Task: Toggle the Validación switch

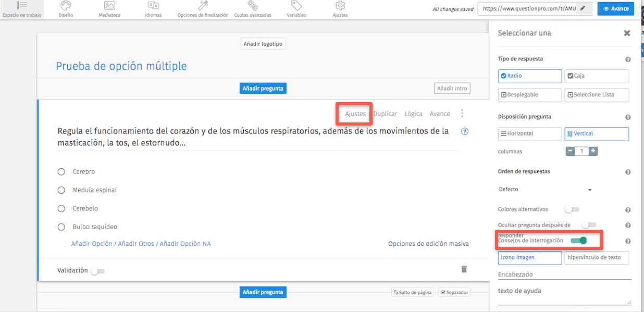Action: (97, 271)
